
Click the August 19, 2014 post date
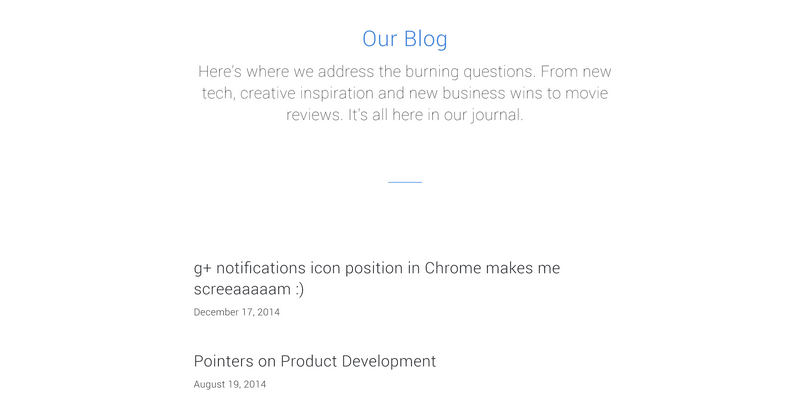230,384
